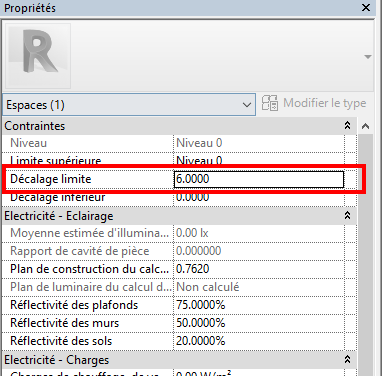382x376 pixels.
Task: Collapse the Contraintes section
Action: (x=347, y=126)
